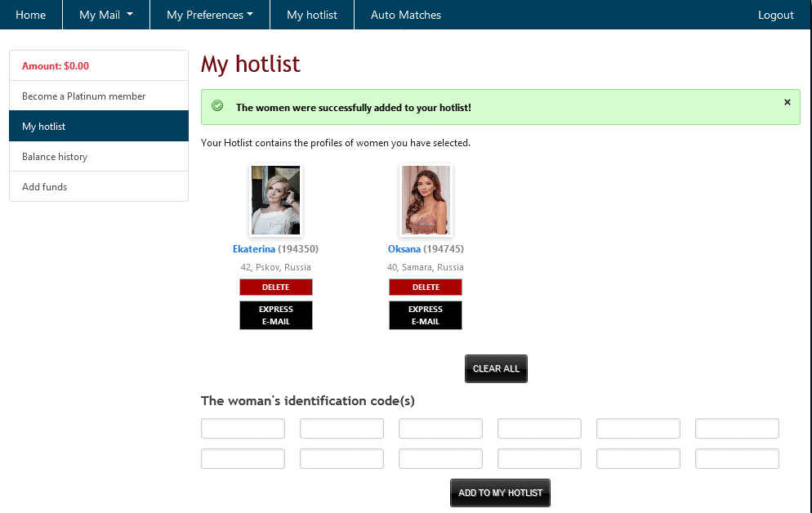Screen dimensions: 812x513
Task: Focus the first field in second code row
Action: tap(243, 458)
